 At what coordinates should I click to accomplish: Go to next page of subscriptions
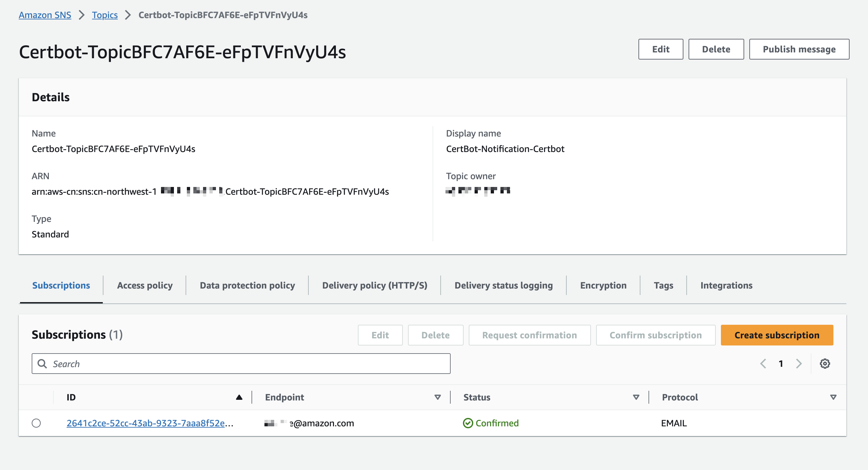[798, 364]
